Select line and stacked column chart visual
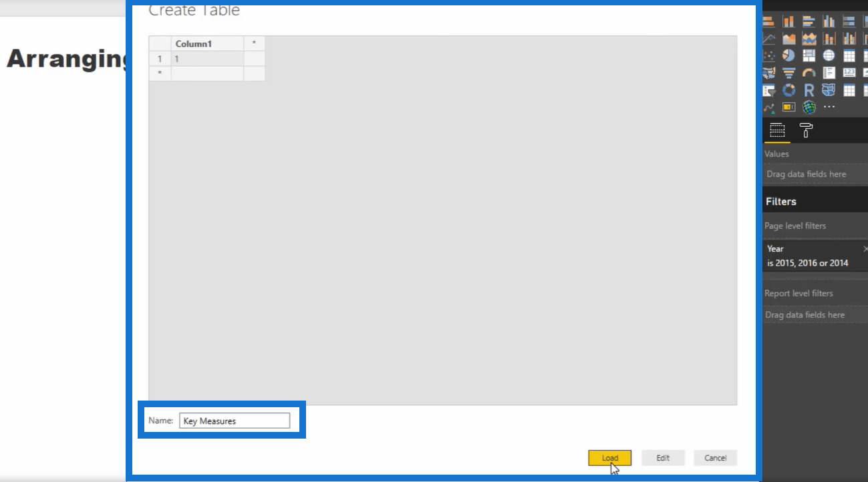Image resolution: width=868 pixels, height=482 pixels. 829,38
